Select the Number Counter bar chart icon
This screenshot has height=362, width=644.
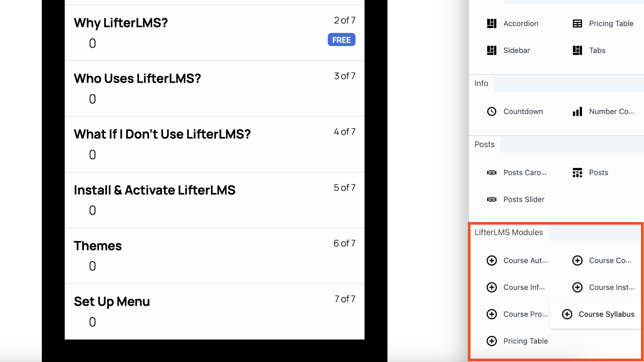click(577, 111)
